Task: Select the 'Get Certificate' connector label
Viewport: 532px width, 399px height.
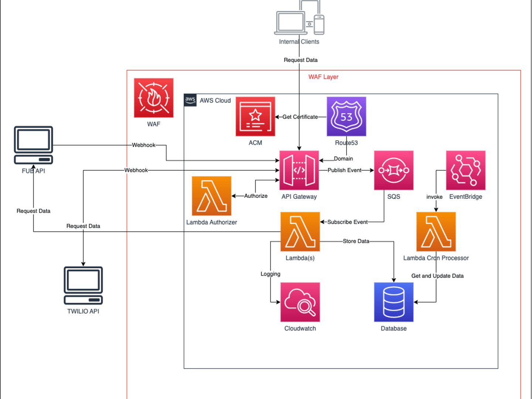Action: coord(300,117)
